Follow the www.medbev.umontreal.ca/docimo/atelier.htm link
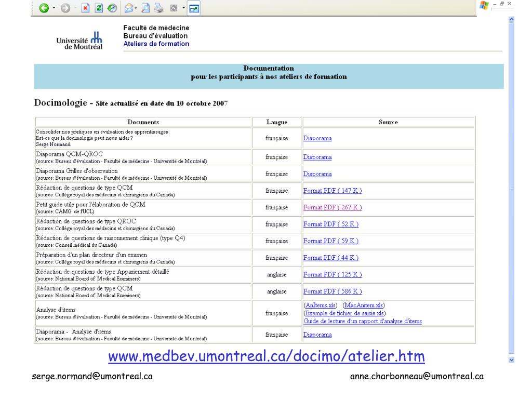 (267, 356)
